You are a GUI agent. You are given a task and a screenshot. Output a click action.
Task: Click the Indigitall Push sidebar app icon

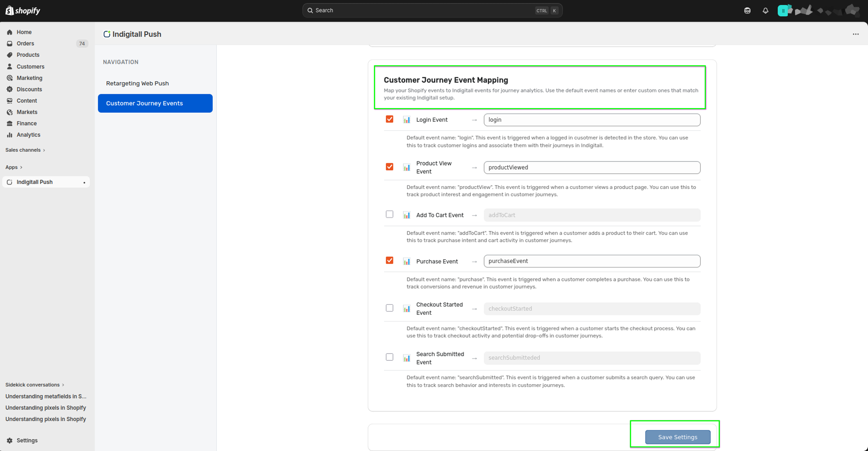pyautogui.click(x=9, y=182)
